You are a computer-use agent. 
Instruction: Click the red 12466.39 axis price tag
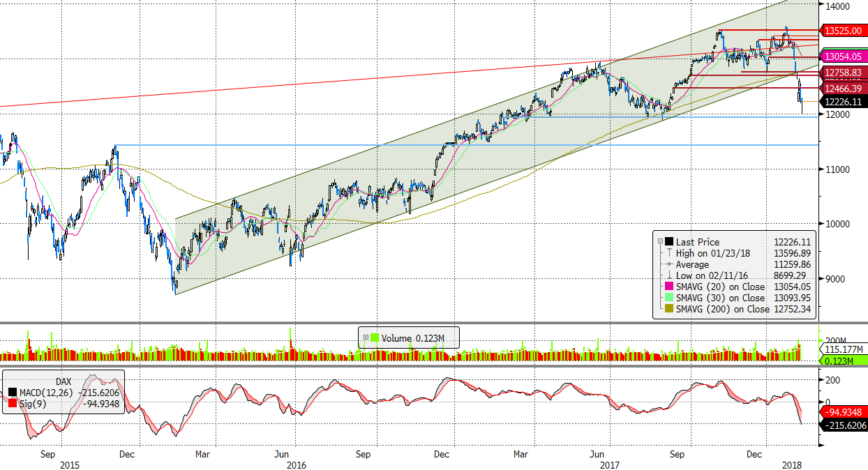click(843, 89)
